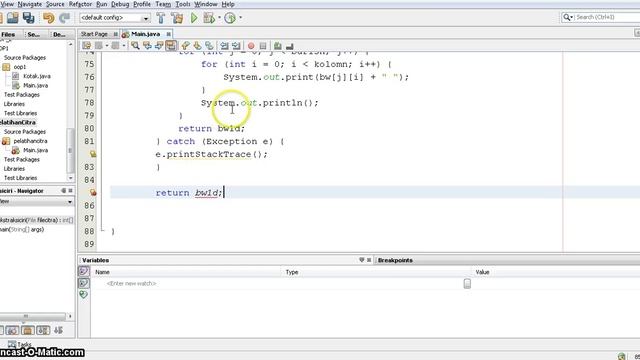Click the Clean and Build icon
Image resolution: width=640 pixels, height=360 pixels.
177,18
